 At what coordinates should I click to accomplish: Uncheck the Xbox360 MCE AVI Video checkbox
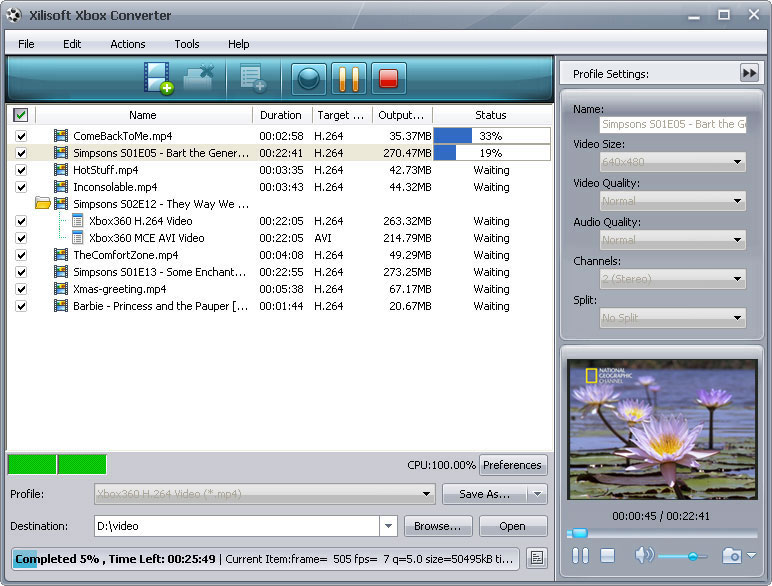[x=21, y=238]
